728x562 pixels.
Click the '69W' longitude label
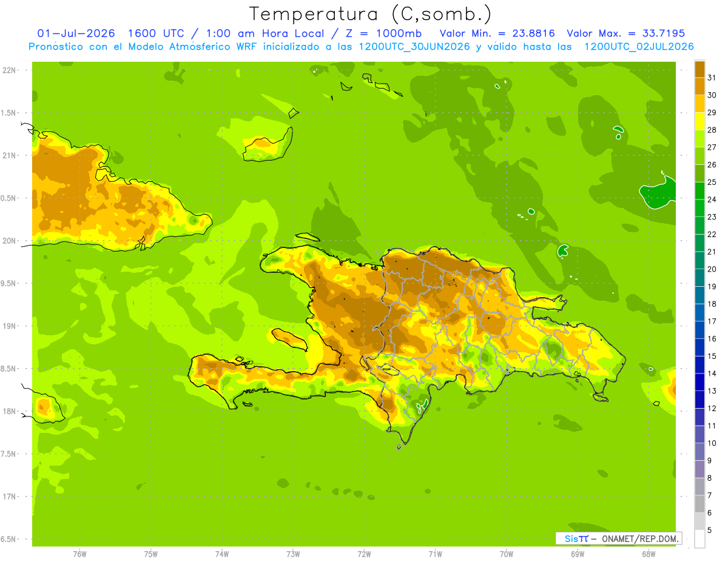tap(578, 554)
